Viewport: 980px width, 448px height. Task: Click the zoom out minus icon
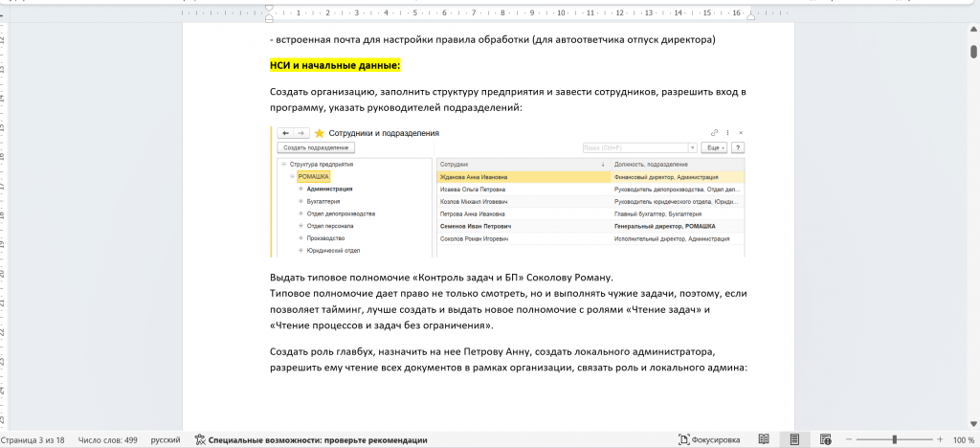pos(850,440)
